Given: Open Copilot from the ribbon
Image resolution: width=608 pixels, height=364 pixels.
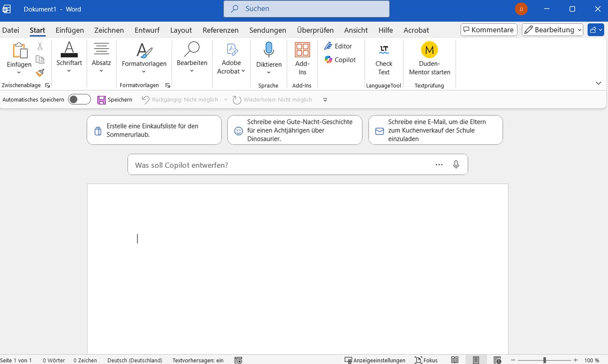Looking at the screenshot, I should pyautogui.click(x=340, y=60).
